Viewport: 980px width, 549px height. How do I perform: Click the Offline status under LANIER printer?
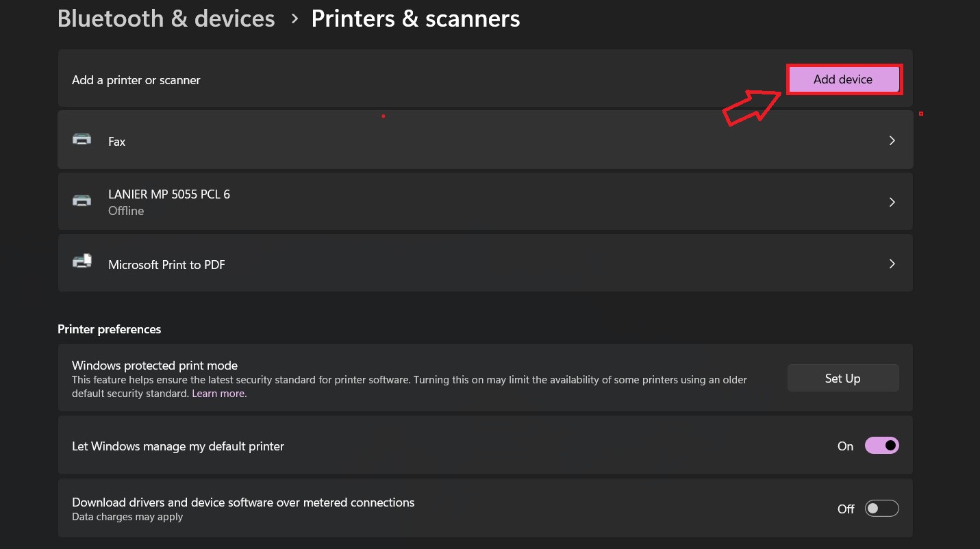click(x=126, y=211)
